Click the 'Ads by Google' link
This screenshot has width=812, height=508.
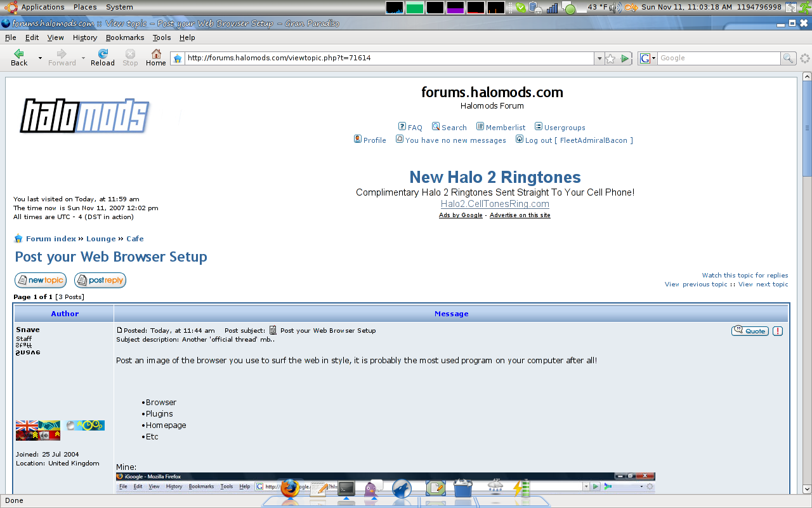tap(461, 215)
